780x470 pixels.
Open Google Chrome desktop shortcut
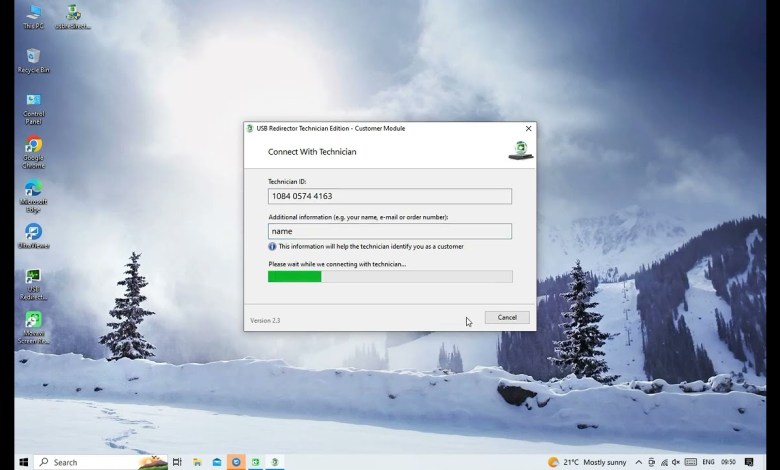[x=33, y=146]
